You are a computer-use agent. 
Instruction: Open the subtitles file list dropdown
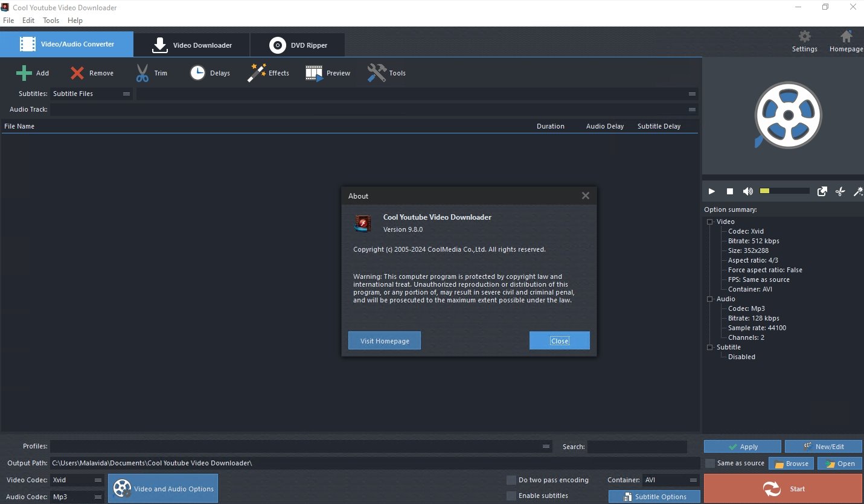pyautogui.click(x=417, y=94)
